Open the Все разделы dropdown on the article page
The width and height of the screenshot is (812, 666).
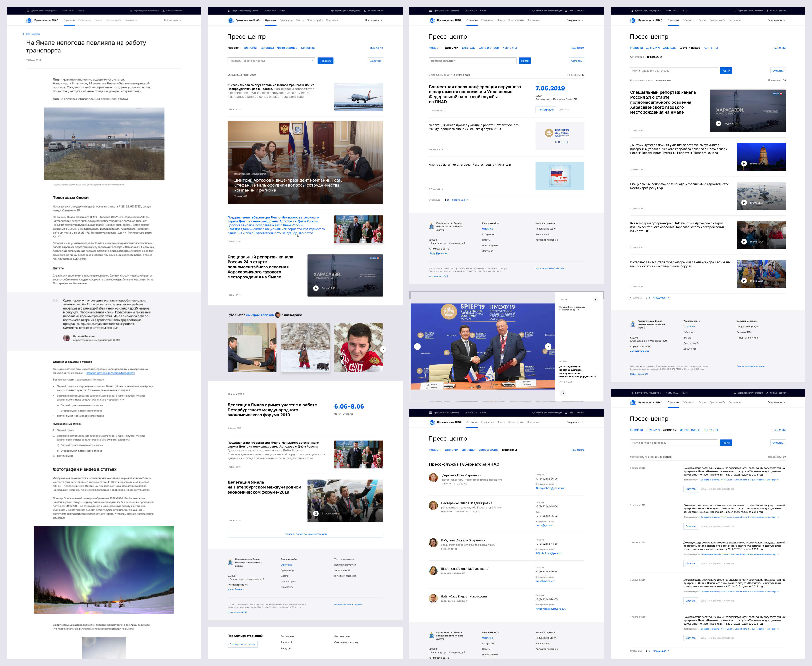[x=172, y=20]
